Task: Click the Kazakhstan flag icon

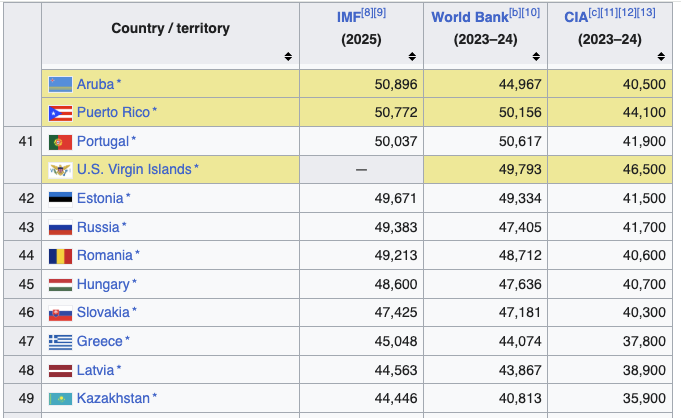Action: (60, 398)
